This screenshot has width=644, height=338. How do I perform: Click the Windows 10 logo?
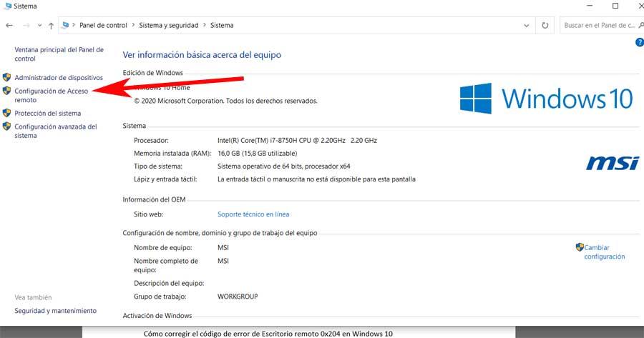pyautogui.click(x=546, y=99)
